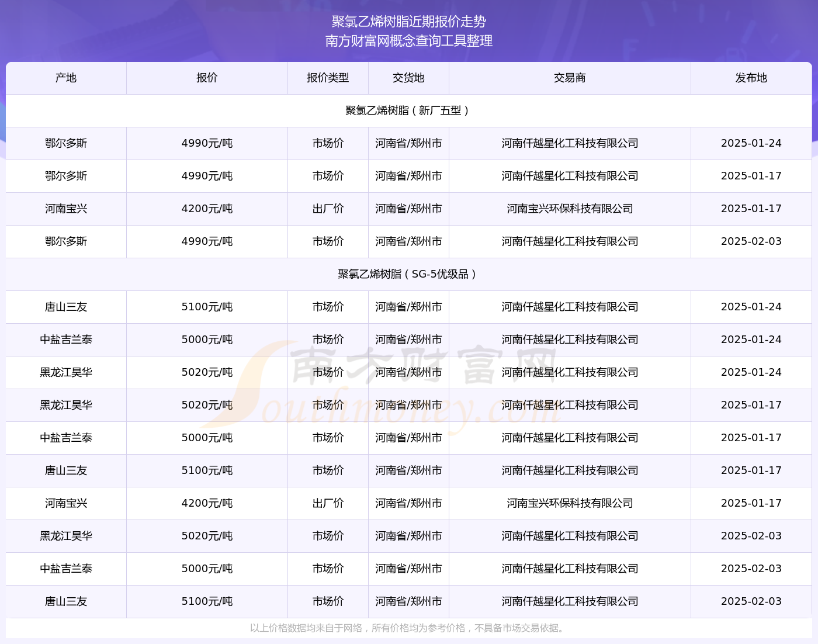Click 河南仟越星化工科技有限公司 in the 鄂尔多斯 2025-01-17 row

[570, 176]
